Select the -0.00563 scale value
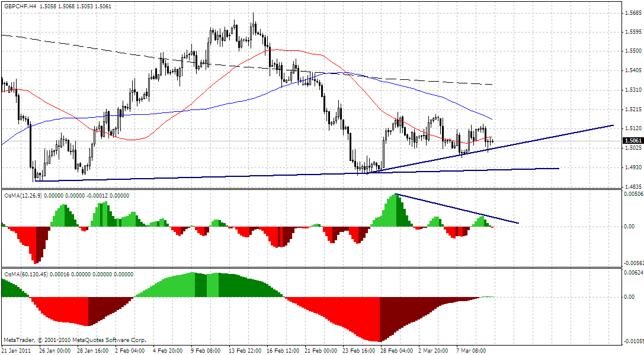This screenshot has width=644, height=355. 633,263
